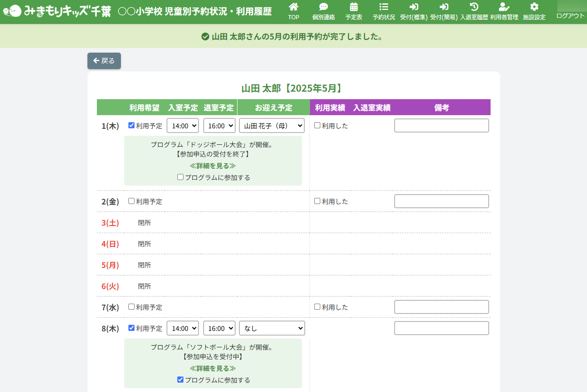Open the 予約状況 list icon
Screen dimensions: 587x392
[x=384, y=7]
